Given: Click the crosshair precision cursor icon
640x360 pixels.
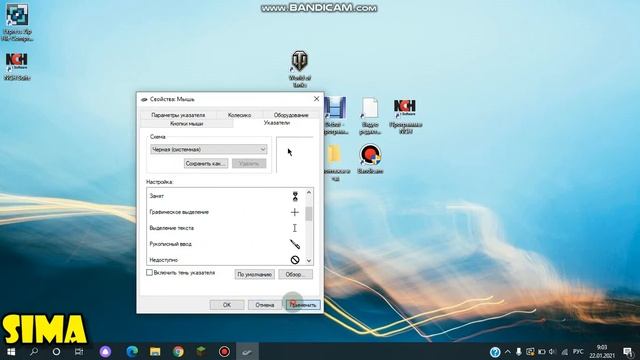Looking at the screenshot, I should tap(295, 212).
